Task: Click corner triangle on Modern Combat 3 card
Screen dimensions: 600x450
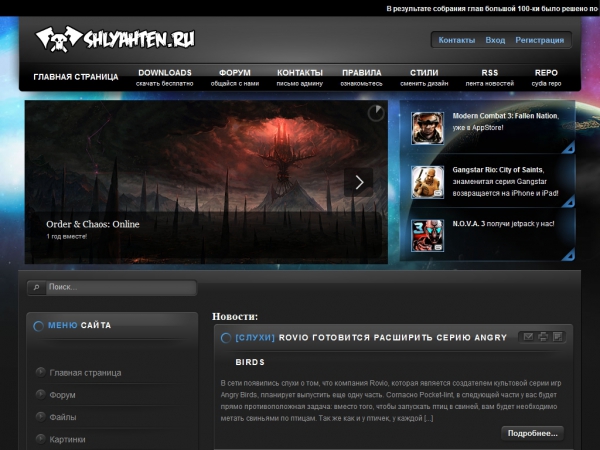Action: 569,148
